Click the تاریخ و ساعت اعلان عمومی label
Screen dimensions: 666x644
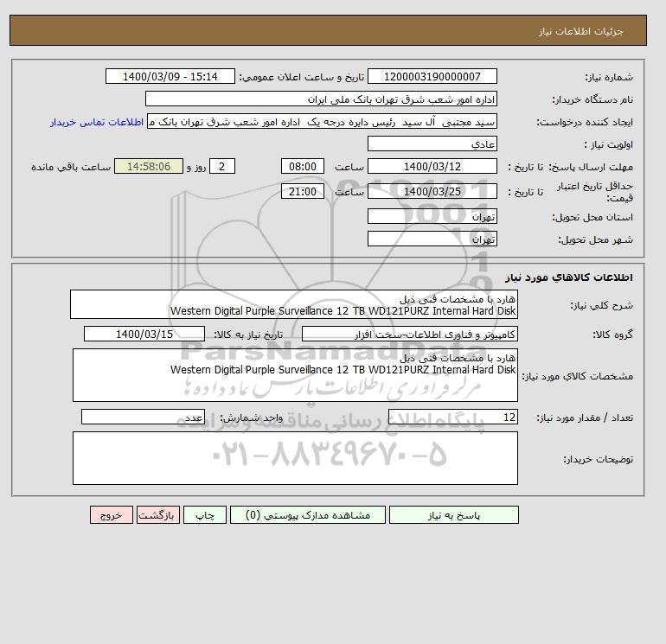pos(302,77)
